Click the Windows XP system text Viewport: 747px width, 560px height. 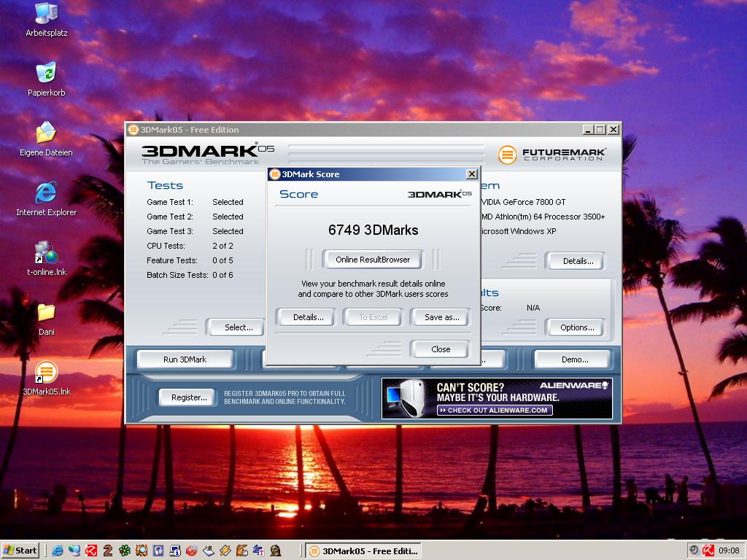click(519, 231)
